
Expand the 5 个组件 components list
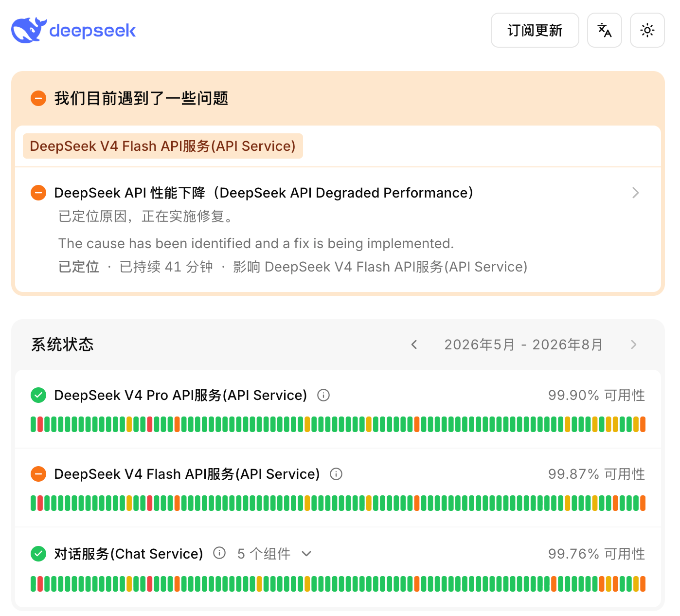274,554
